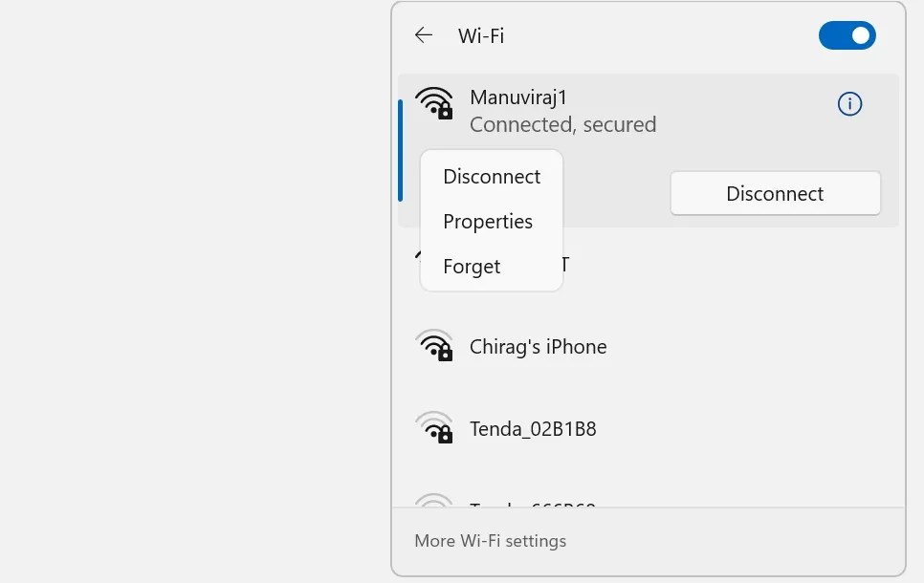
Task: Click the back arrow to leave Wi-Fi settings
Action: [423, 35]
